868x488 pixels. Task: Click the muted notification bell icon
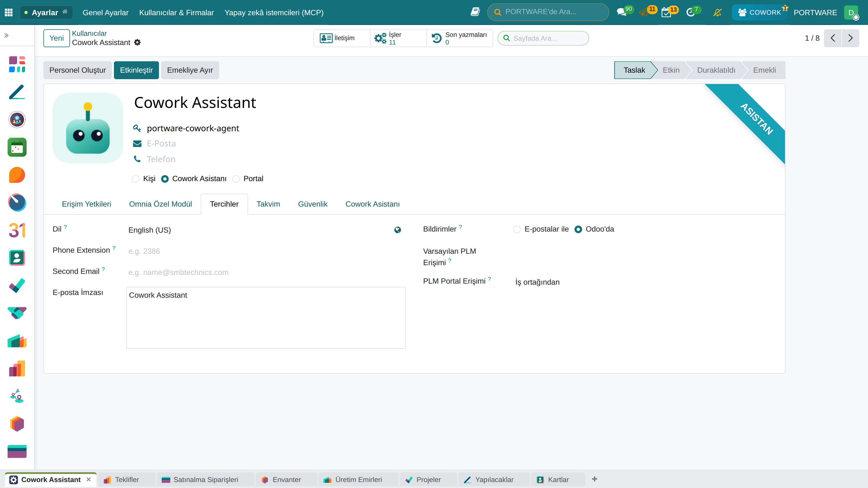[717, 12]
